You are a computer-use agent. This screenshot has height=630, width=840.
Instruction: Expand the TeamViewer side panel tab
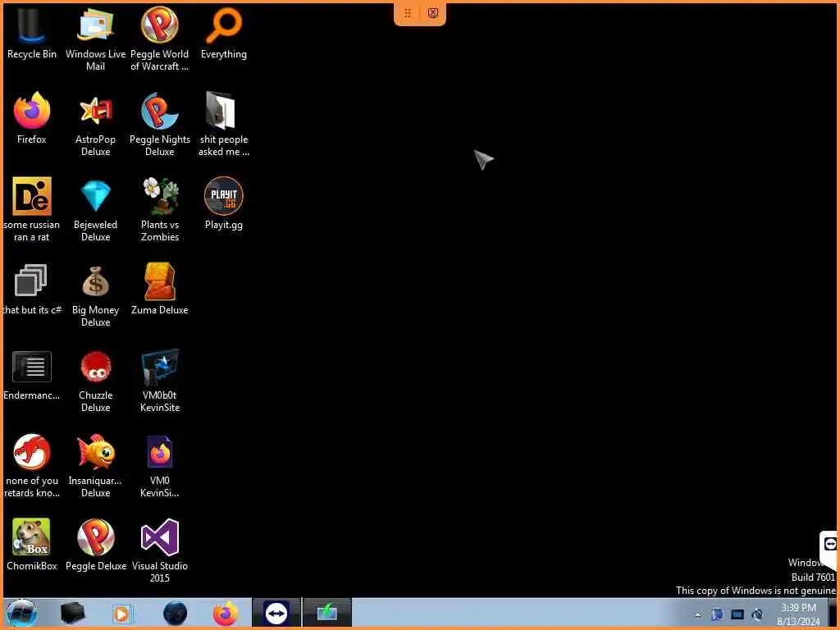pos(829,549)
